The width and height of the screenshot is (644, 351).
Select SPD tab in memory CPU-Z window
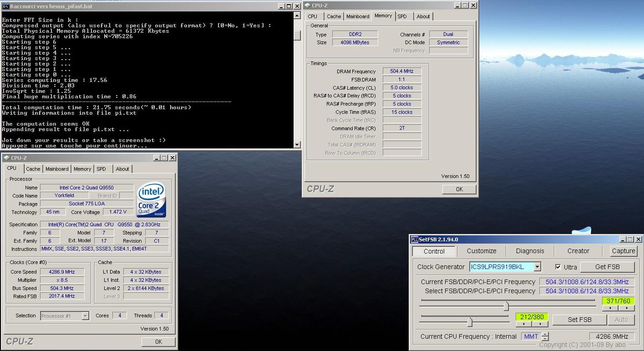(402, 16)
